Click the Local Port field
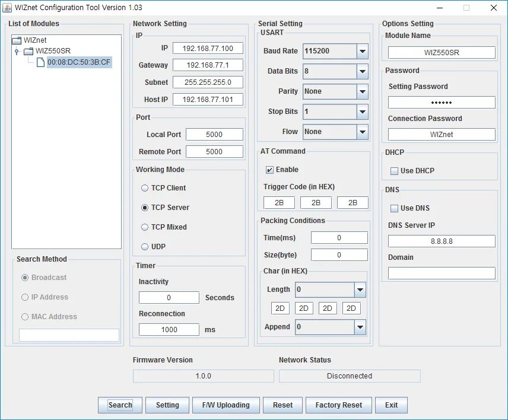The image size is (508, 420). 214,135
